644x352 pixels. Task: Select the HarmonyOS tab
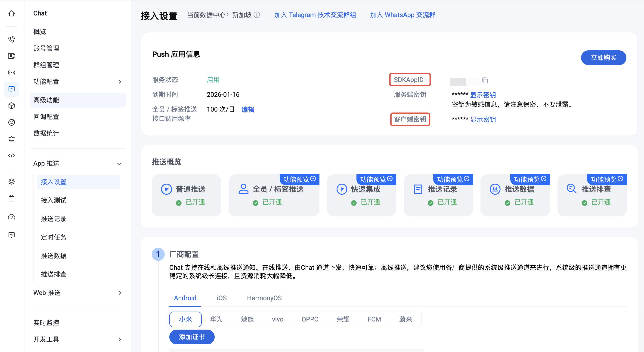pyautogui.click(x=264, y=298)
